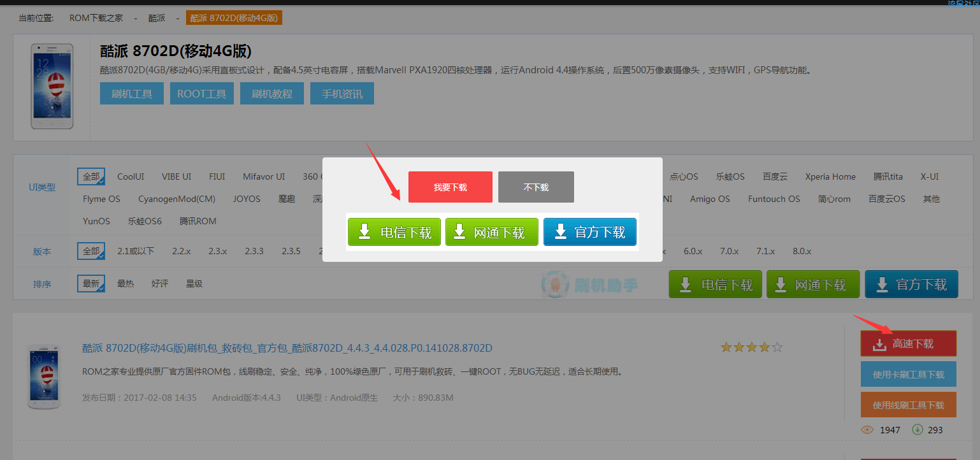Filter by 乐蛙OS in first row
The image size is (980, 460).
coord(730,176)
